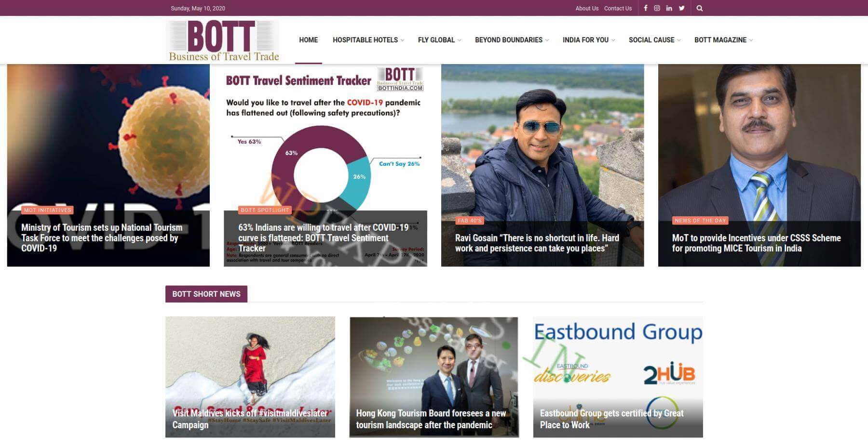The height and width of the screenshot is (448, 868).
Task: Expand the Fly Global dropdown menu
Action: pos(439,40)
